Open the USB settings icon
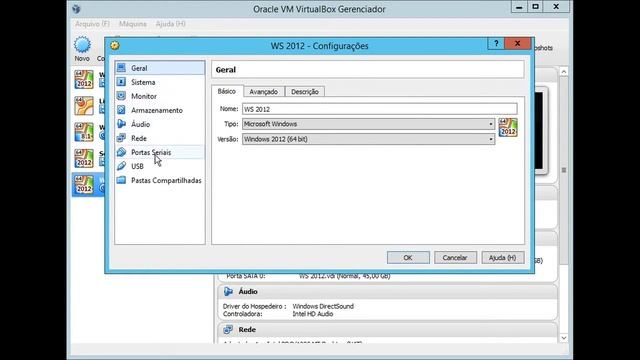Screen dimensions: 640x360 [x=121, y=166]
